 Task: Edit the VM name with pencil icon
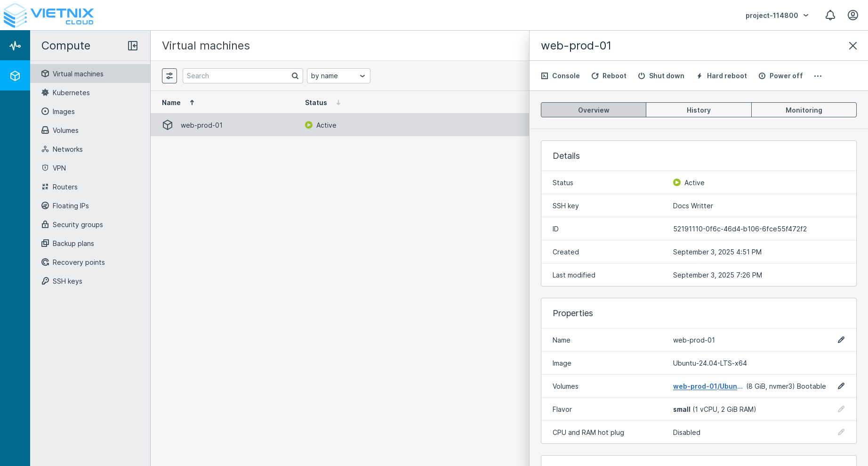(841, 340)
